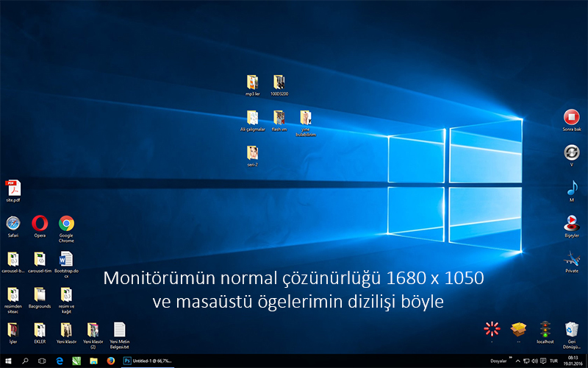588x368 pixels.
Task: Open the site.pdf file on desktop
Action: pyautogui.click(x=13, y=191)
